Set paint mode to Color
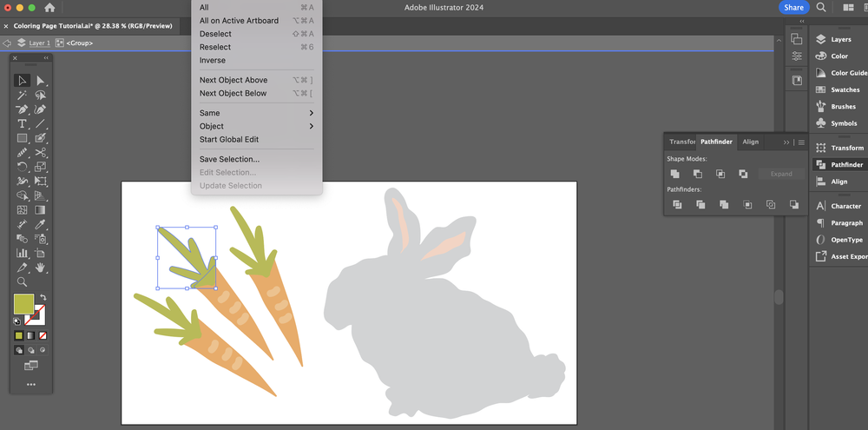The height and width of the screenshot is (430, 868). (19, 336)
